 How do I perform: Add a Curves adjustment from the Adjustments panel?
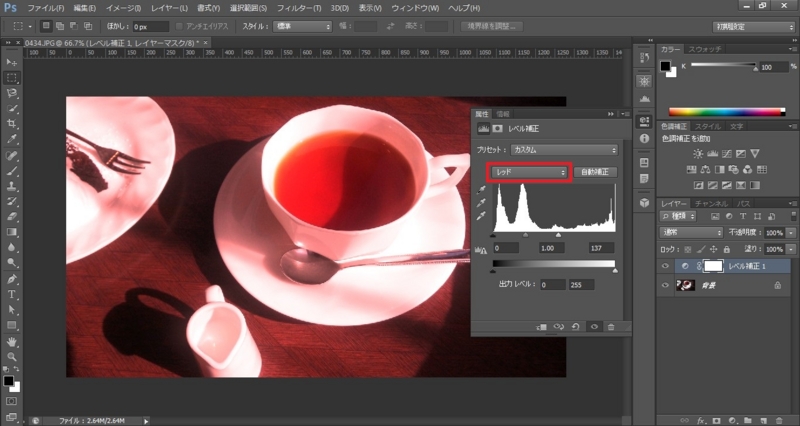click(727, 154)
